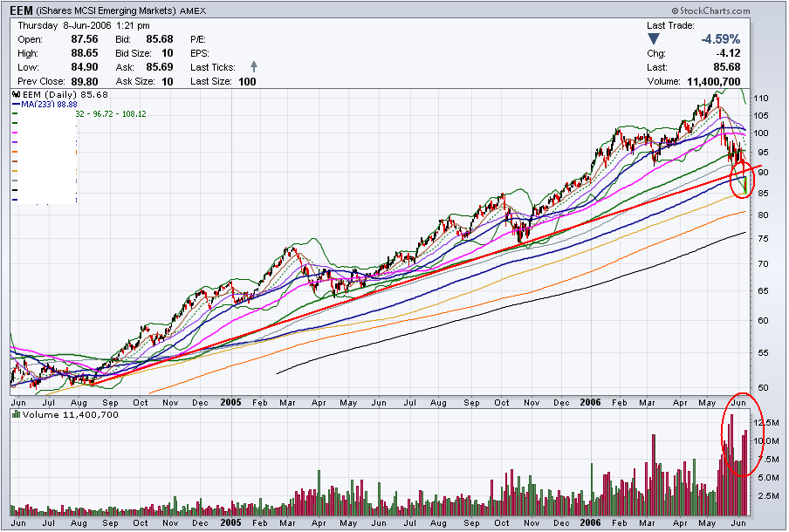Screen dimensions: 789x532
Task: Click the magenta legend line swatch
Action: click(15, 133)
